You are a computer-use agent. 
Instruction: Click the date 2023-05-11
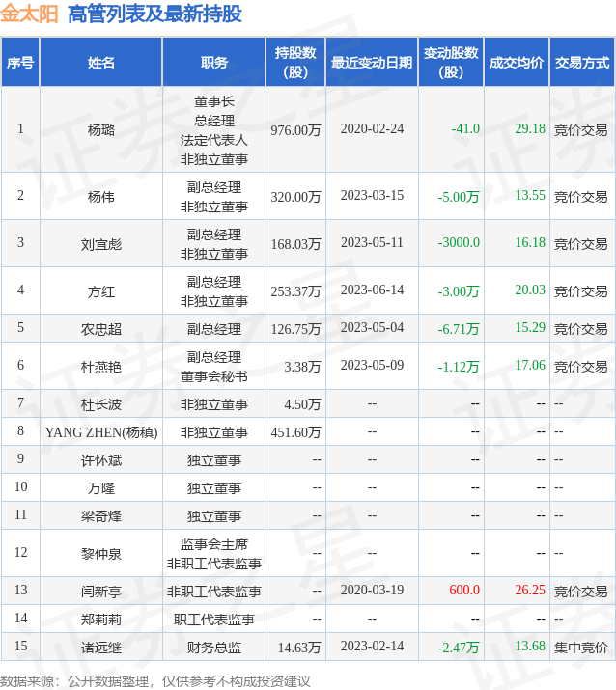(372, 242)
